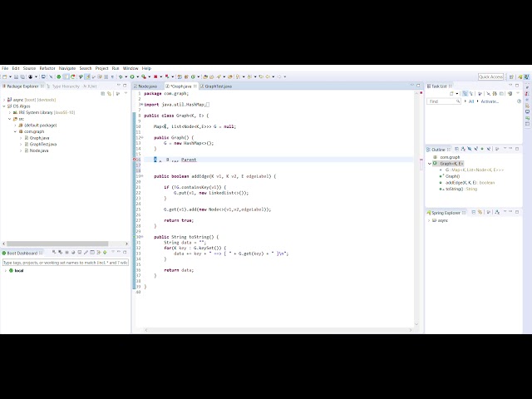532x399 pixels.
Task: Toggle Link with Editor in Spring Explorer
Action: tap(480, 212)
